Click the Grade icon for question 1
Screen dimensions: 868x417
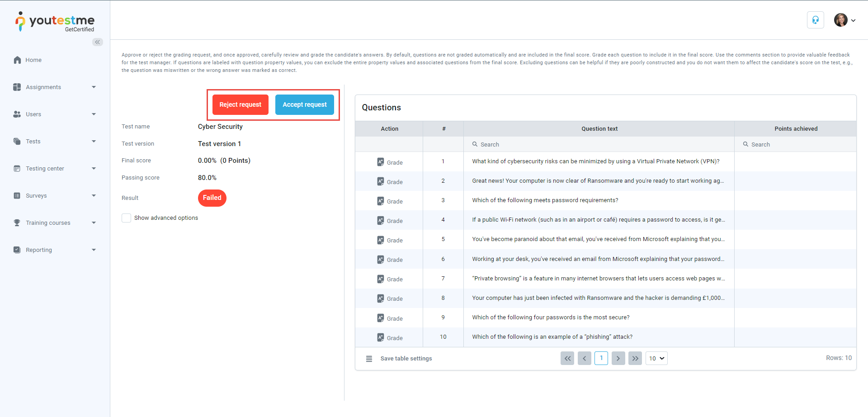coord(381,162)
